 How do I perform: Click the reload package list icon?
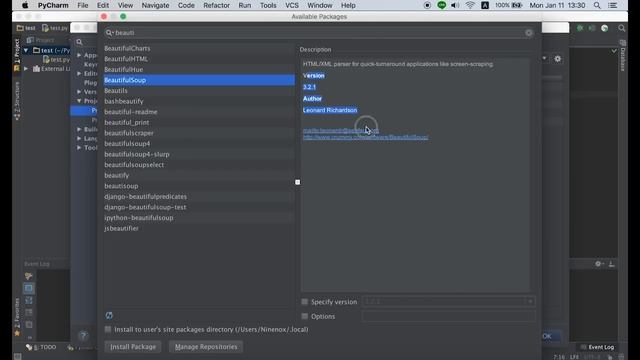[109, 316]
